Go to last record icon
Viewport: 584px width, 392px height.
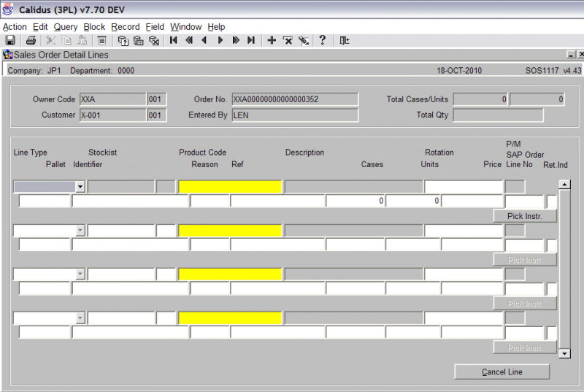point(251,40)
